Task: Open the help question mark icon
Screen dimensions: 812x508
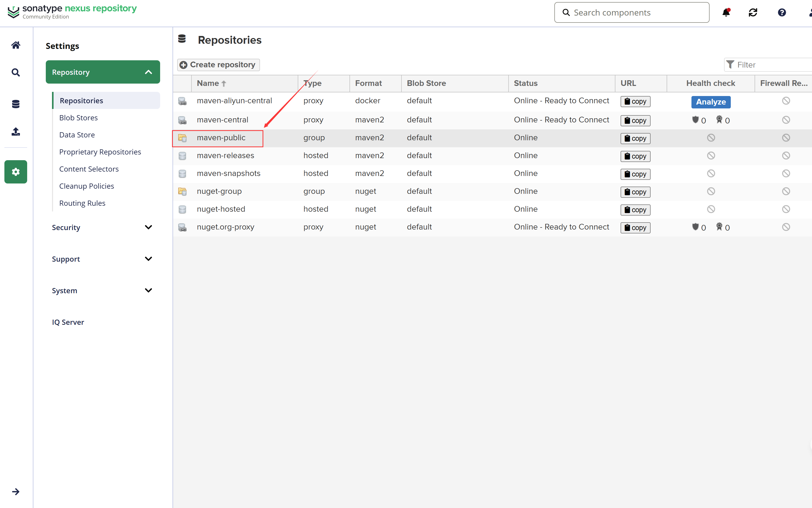Action: pos(782,12)
